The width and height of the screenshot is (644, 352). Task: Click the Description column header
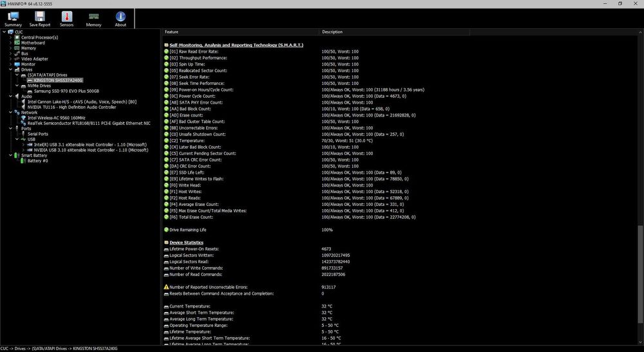pos(332,32)
